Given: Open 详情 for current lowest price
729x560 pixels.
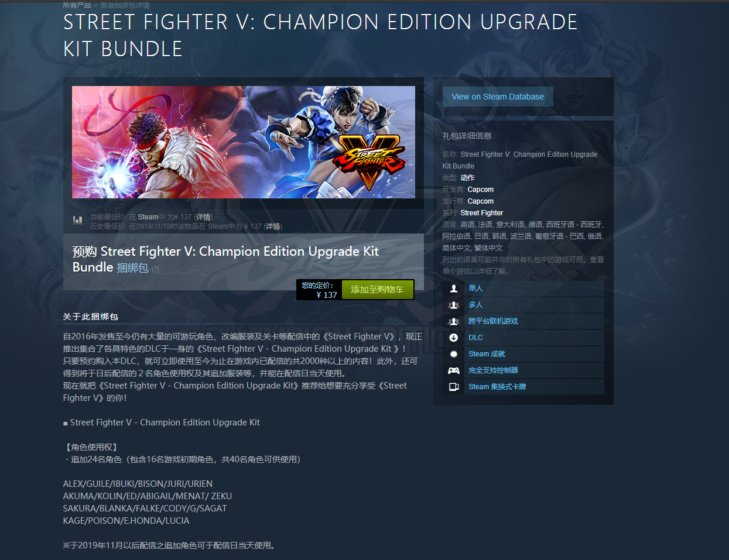Looking at the screenshot, I should (203, 217).
